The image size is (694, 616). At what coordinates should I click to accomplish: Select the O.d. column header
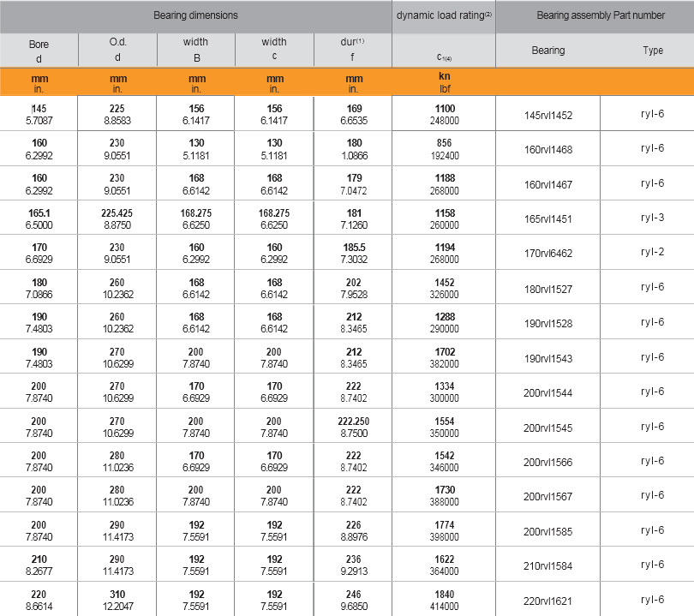click(x=117, y=50)
